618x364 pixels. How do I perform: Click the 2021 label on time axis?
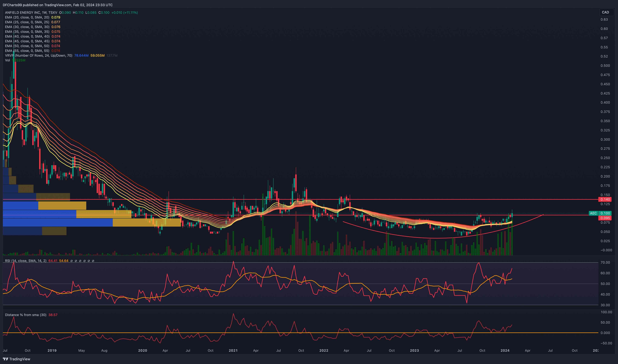click(233, 350)
